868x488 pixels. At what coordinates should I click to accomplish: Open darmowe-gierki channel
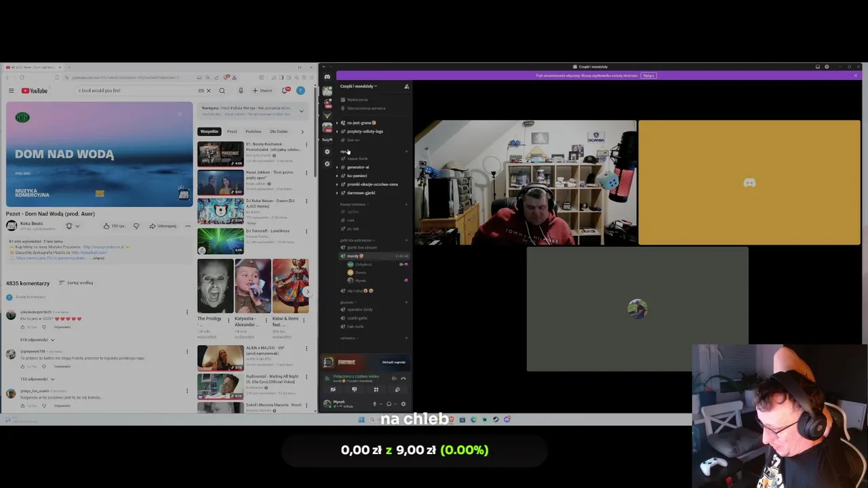click(x=361, y=192)
